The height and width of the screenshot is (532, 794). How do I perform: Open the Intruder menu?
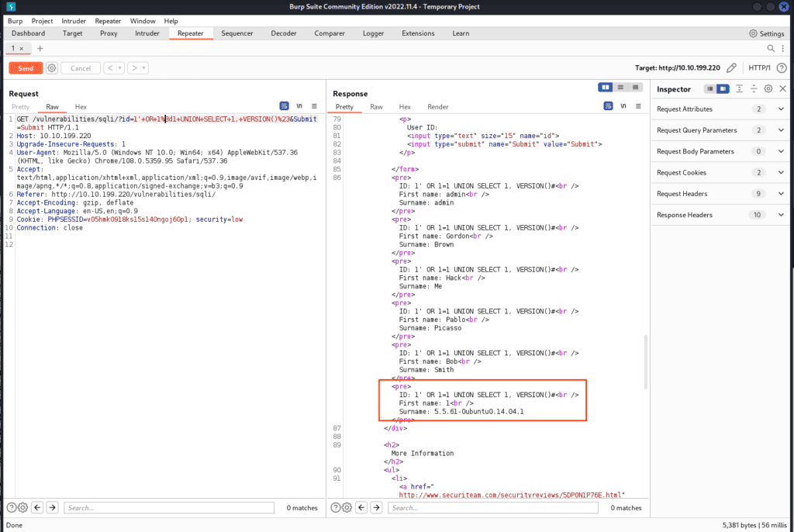[x=74, y=21]
